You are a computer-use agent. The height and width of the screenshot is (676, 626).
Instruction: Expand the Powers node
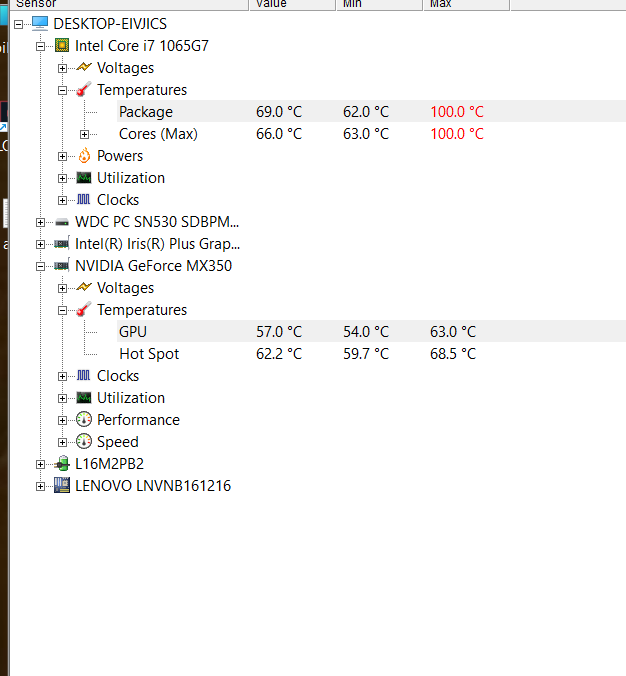coord(63,156)
